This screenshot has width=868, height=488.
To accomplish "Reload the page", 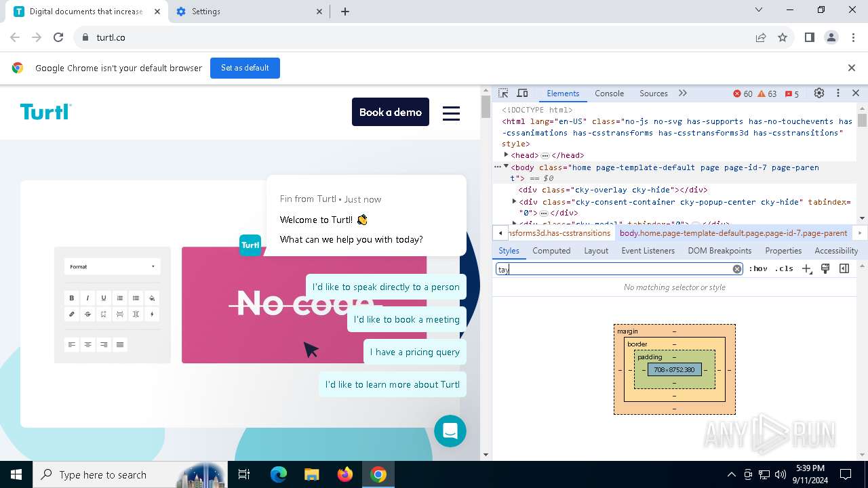I will [x=58, y=37].
